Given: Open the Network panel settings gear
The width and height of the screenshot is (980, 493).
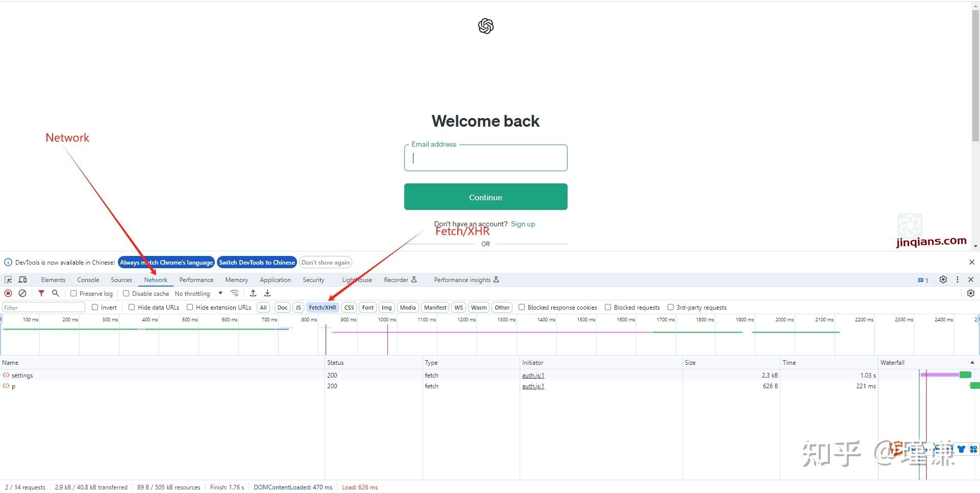Looking at the screenshot, I should coord(970,293).
